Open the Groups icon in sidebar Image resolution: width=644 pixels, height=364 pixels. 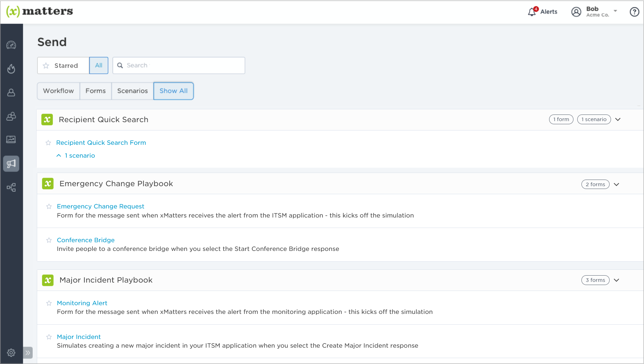[x=11, y=116]
